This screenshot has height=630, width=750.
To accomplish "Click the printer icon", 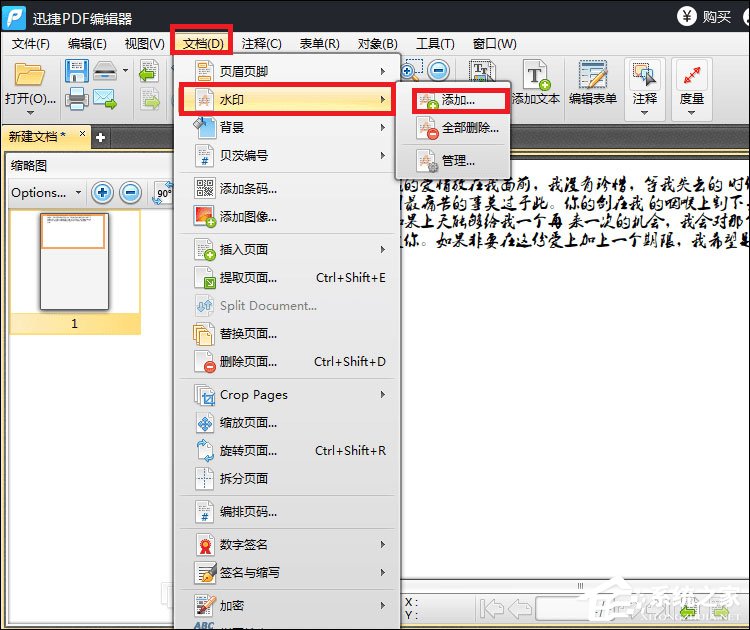I will pyautogui.click(x=77, y=99).
